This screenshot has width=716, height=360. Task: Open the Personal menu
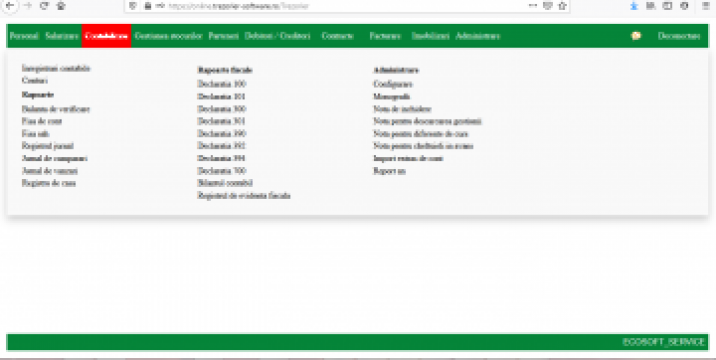coord(24,36)
